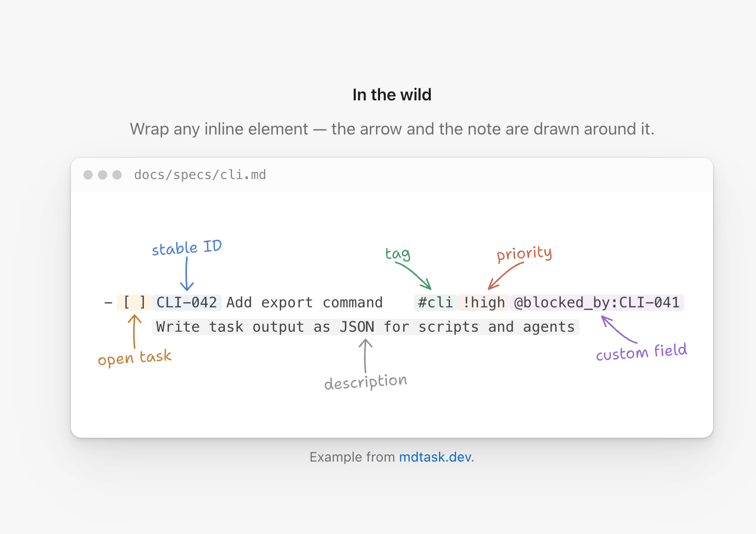756x534 pixels.
Task: Click the #cli tag
Action: pyautogui.click(x=435, y=302)
